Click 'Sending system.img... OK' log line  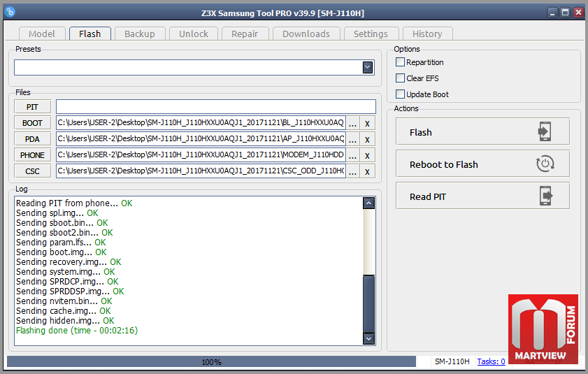66,272
